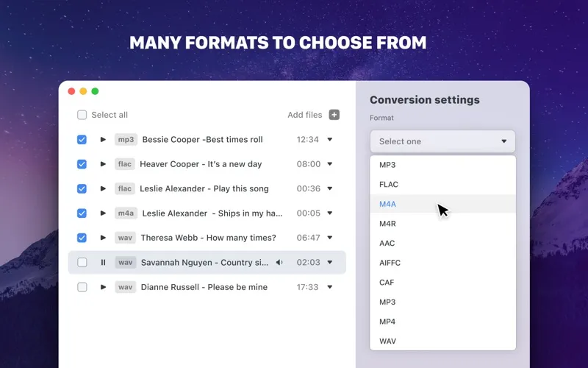
Task: Click the 12:34 duration
Action: coord(307,140)
